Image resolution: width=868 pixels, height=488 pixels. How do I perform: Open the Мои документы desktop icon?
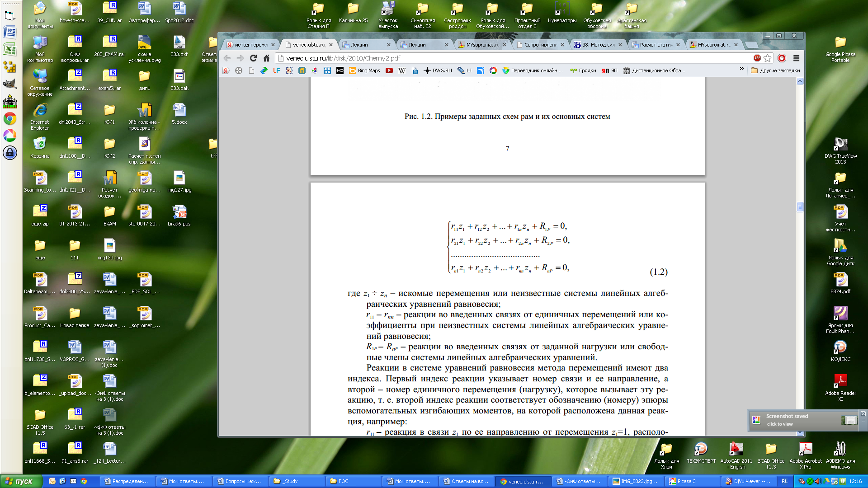40,15
